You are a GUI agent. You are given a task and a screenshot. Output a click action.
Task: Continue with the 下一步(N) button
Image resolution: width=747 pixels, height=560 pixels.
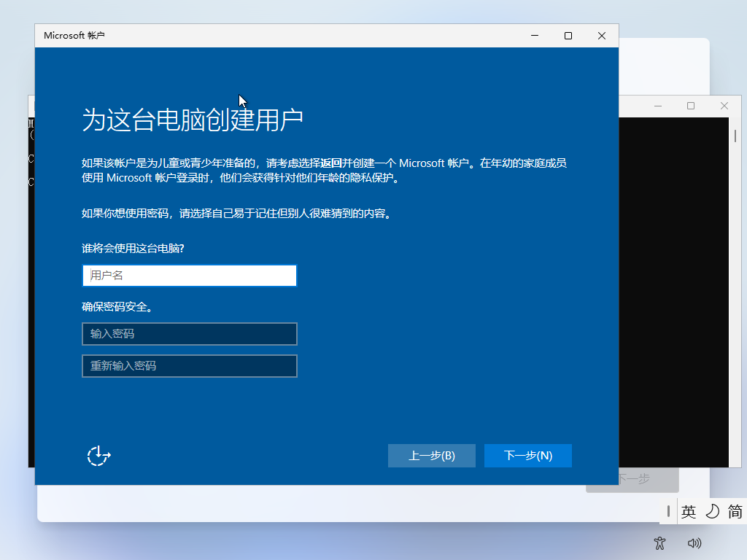pos(528,456)
